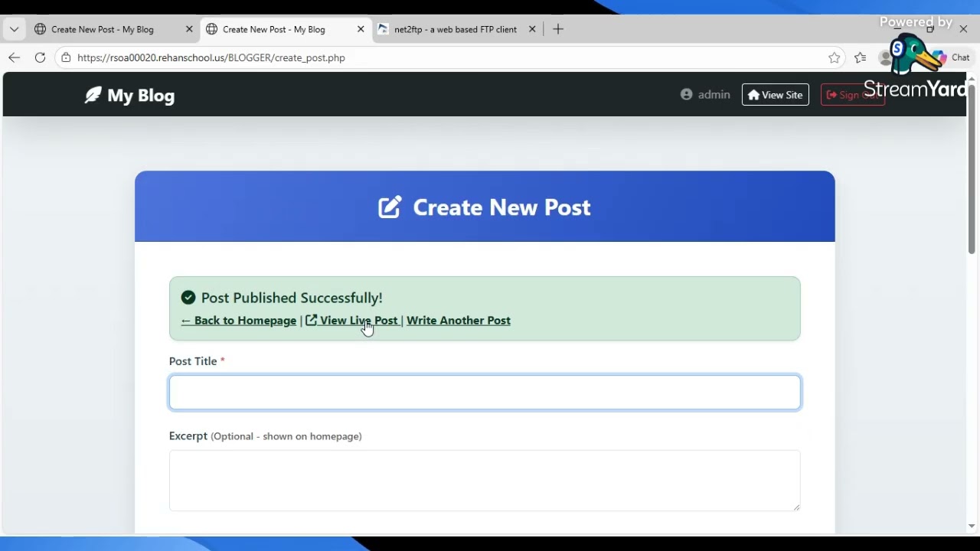
Task: Click the admin username text
Action: click(x=714, y=94)
